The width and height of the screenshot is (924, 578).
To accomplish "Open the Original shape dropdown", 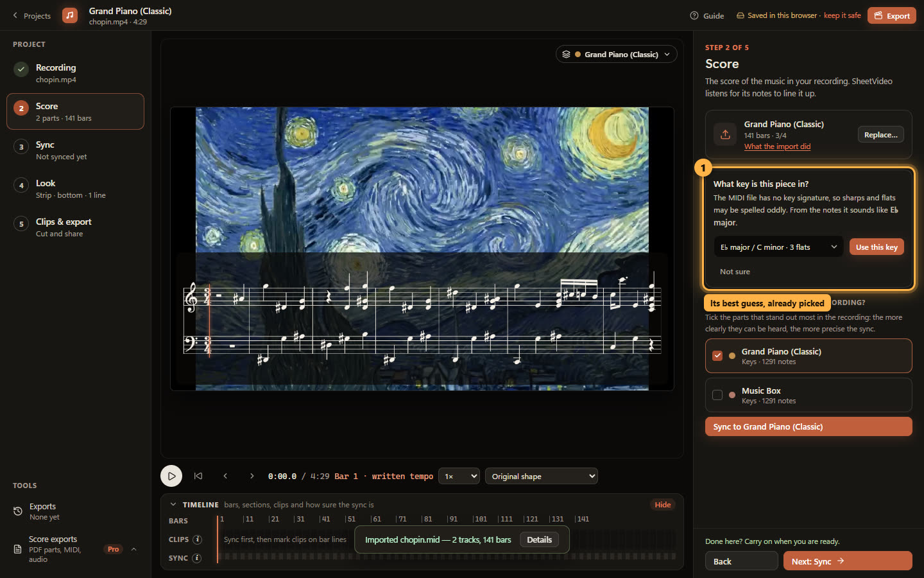I will (542, 476).
